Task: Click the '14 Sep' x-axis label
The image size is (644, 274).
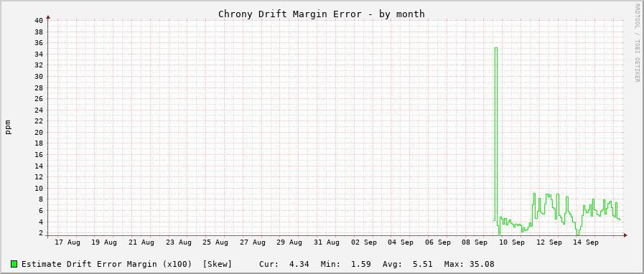Action: 586,242
